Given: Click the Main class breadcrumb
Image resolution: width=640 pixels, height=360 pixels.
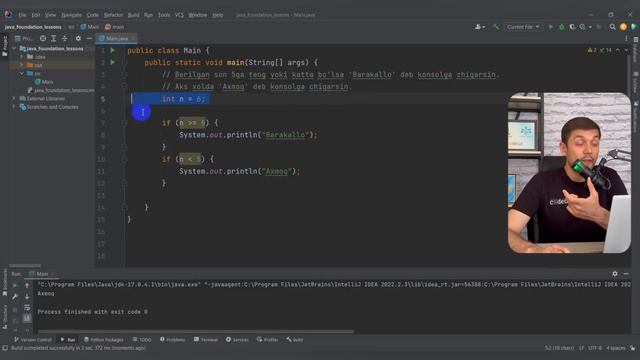Looking at the screenshot, I should (90, 27).
